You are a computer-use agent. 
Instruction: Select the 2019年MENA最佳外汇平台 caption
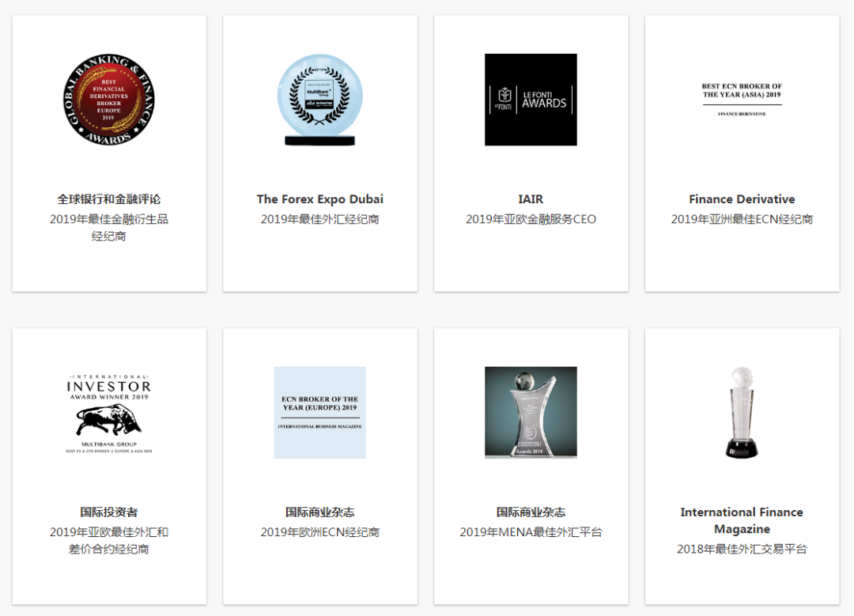pos(531,531)
